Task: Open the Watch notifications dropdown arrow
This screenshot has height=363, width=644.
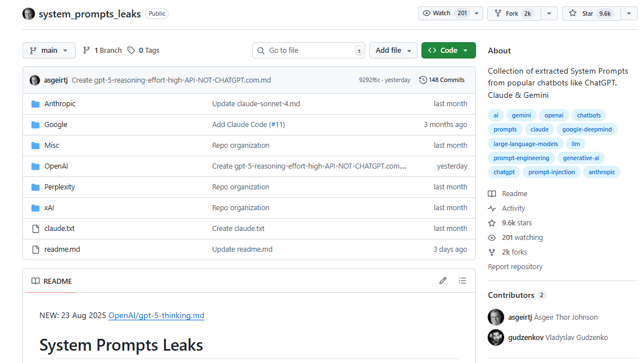Action: click(x=477, y=13)
